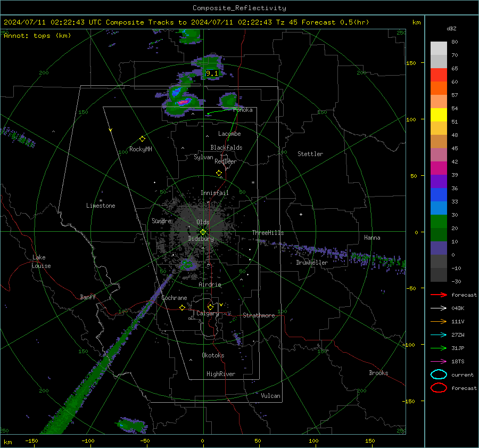Select the Lake Louise label

coord(41,262)
